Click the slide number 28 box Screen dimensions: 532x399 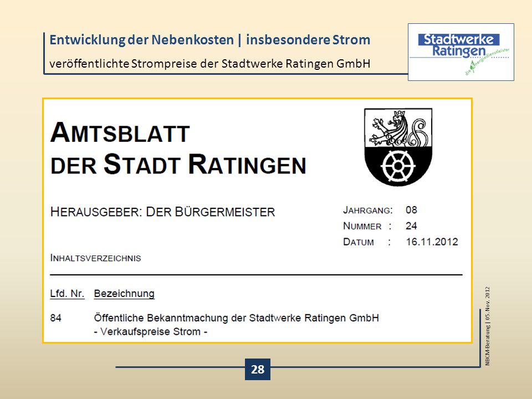tap(258, 369)
